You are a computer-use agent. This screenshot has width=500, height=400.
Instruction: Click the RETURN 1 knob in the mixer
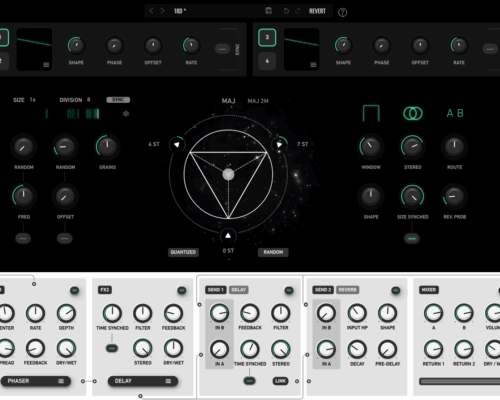(x=433, y=349)
